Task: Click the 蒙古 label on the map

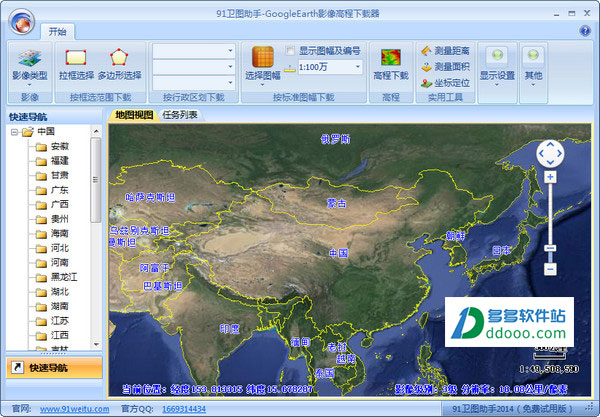Action: pos(336,204)
